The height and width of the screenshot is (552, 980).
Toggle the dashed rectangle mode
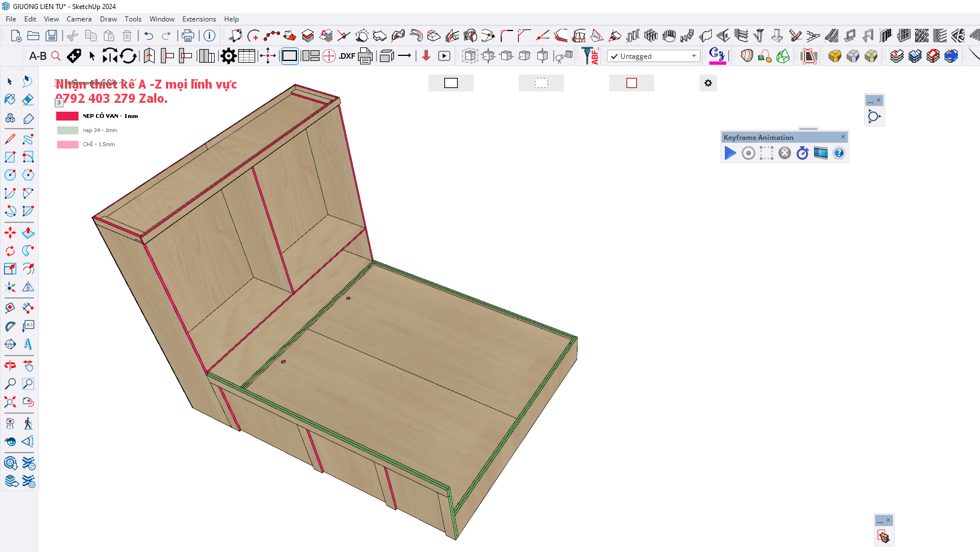click(541, 83)
